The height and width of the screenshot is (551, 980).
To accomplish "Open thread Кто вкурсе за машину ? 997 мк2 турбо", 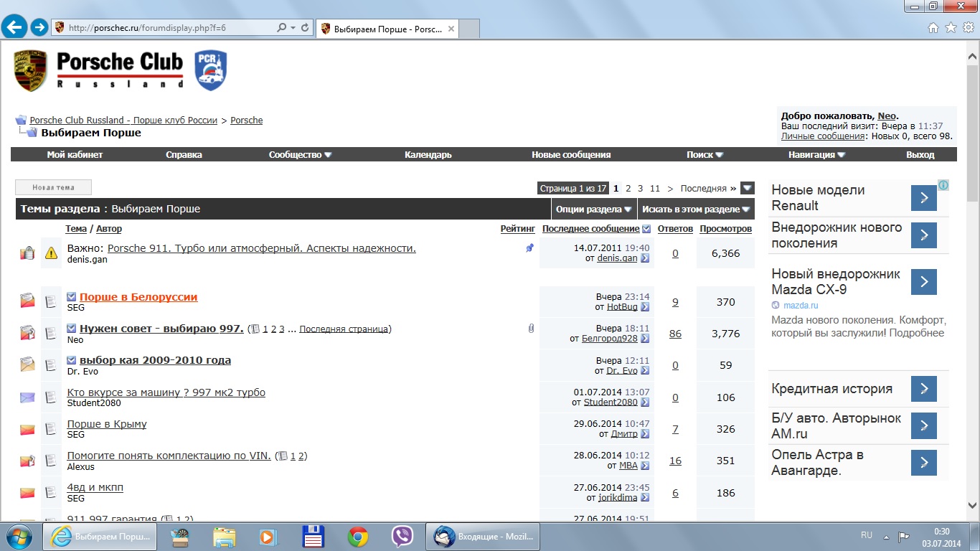I will tap(166, 392).
